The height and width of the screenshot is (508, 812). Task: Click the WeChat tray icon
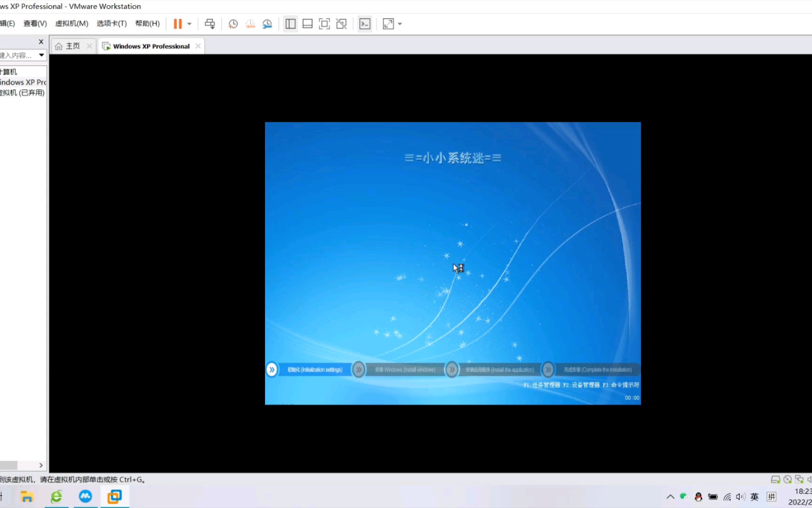pos(684,497)
